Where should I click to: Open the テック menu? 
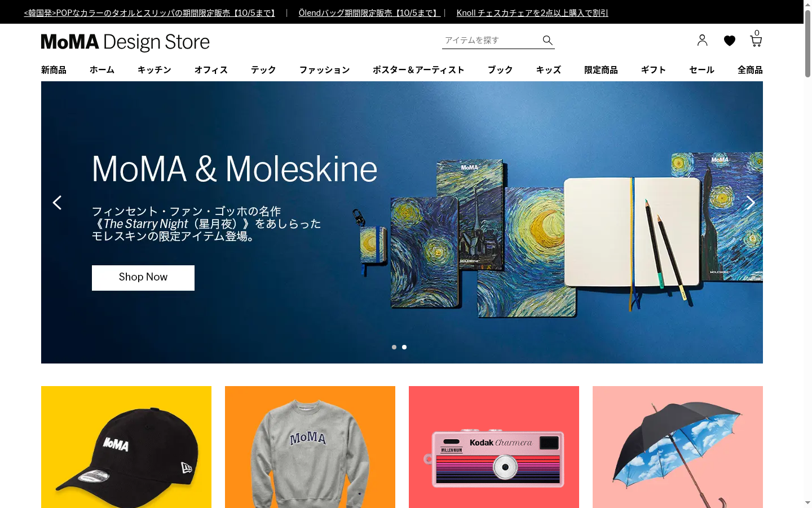[x=263, y=70]
